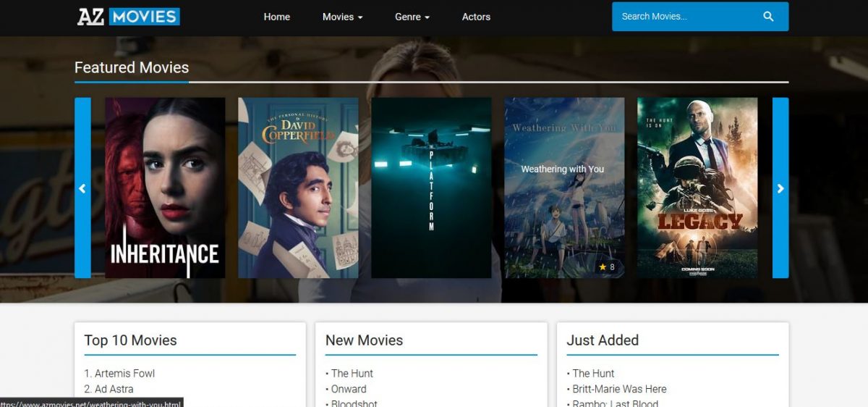Open the Inheritance movie poster
Viewport: 868px width, 407px height.
click(165, 188)
